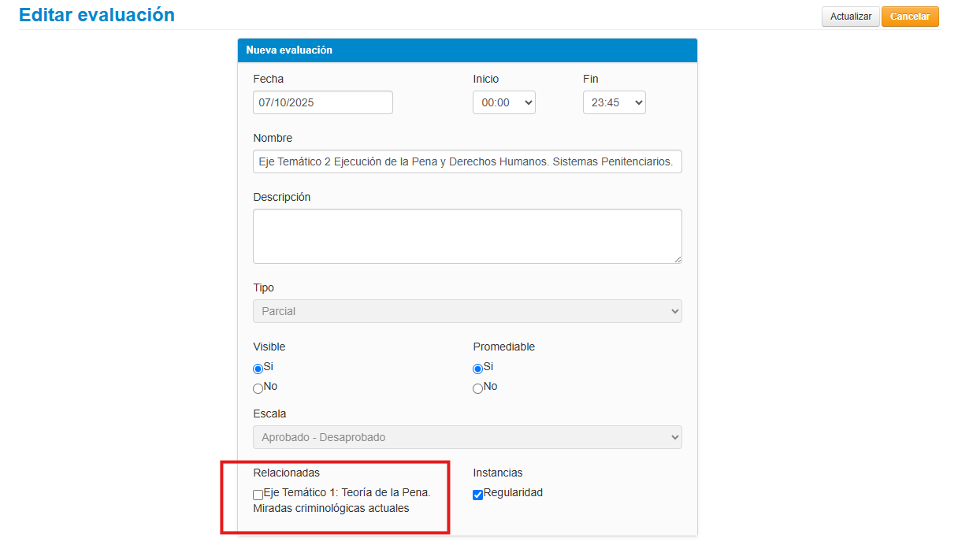Select Si under Visible

(x=258, y=369)
